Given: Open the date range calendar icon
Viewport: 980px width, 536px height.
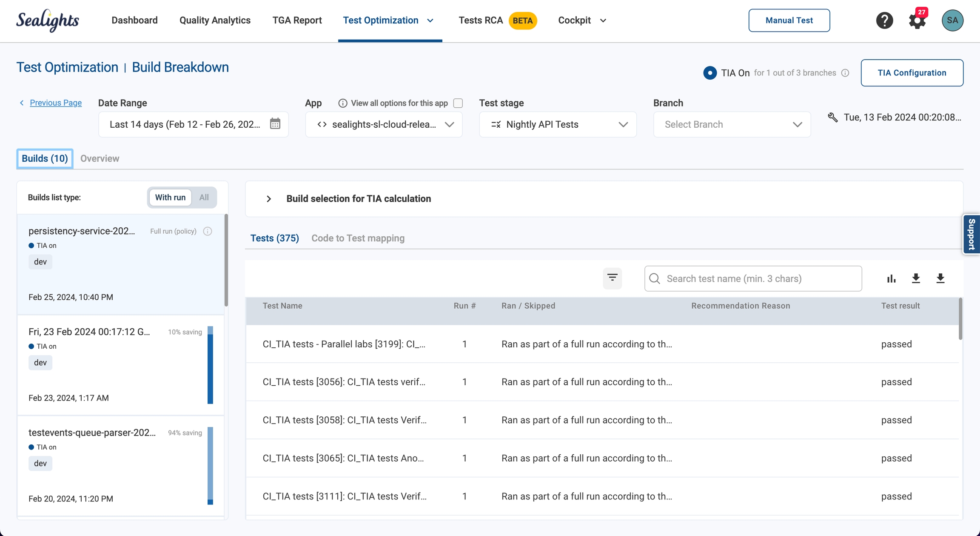Looking at the screenshot, I should 275,124.
